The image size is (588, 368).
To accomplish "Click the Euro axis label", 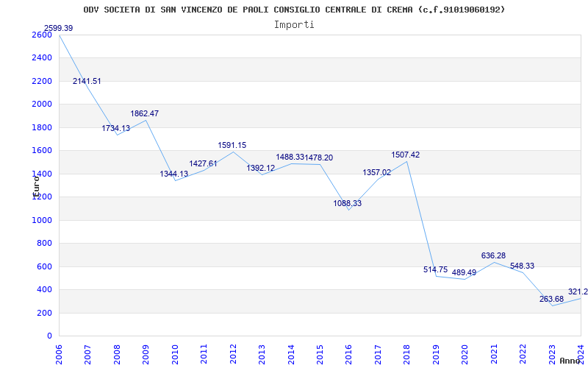I will [x=36, y=186].
